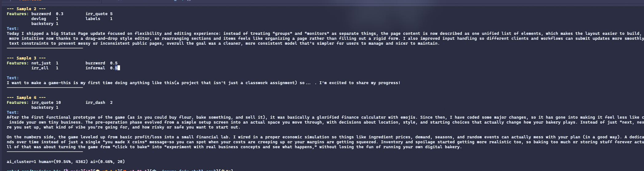This screenshot has height=171, width=644.
Task: Click the irr_quote feature in Sample 2
Action: [96, 14]
